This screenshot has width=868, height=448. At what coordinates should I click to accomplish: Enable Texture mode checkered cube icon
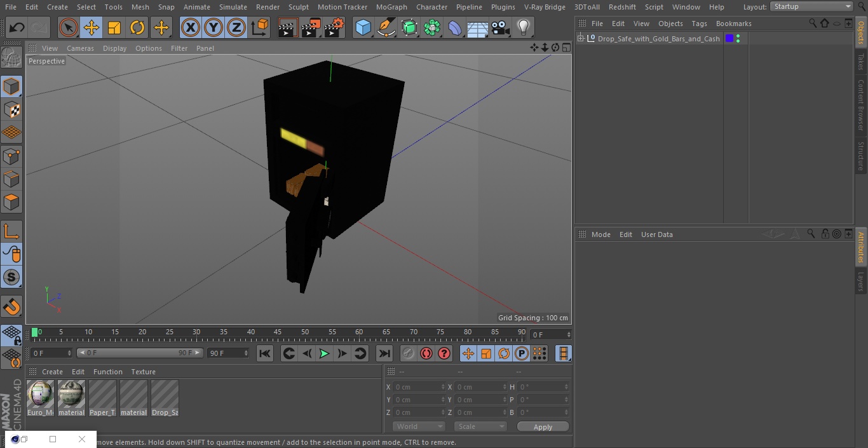pyautogui.click(x=11, y=110)
